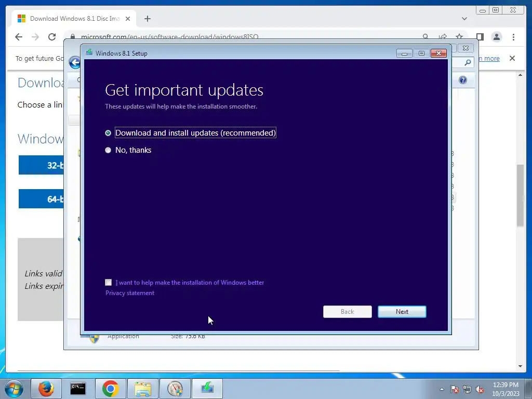Image resolution: width=532 pixels, height=399 pixels.
Task: Close the Windows 8.1 Setup window
Action: click(x=438, y=54)
